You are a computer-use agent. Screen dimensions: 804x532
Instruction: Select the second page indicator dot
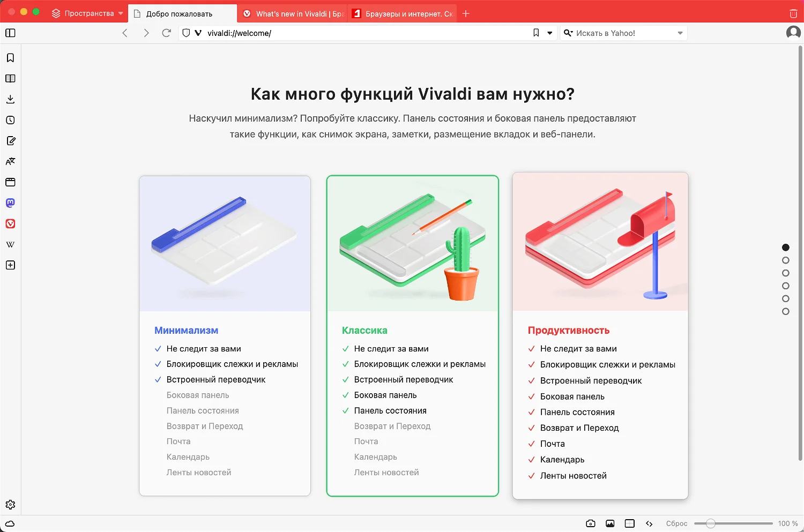(786, 260)
